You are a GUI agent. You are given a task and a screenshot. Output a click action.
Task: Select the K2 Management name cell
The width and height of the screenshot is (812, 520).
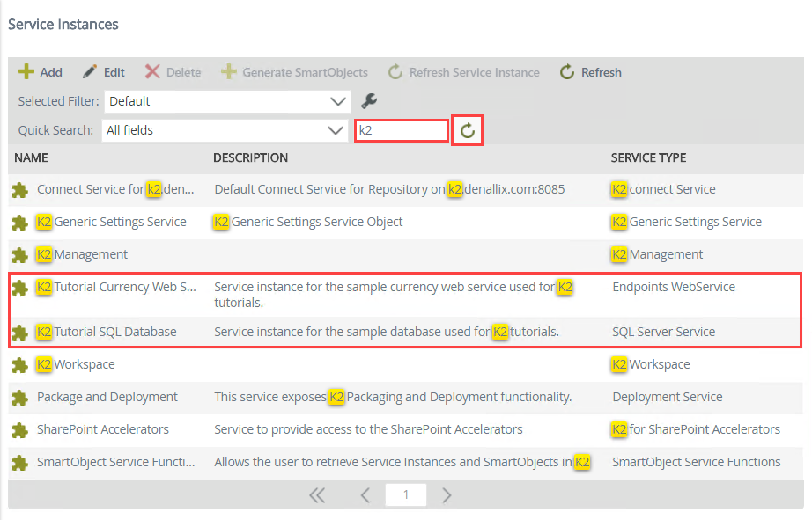82,254
